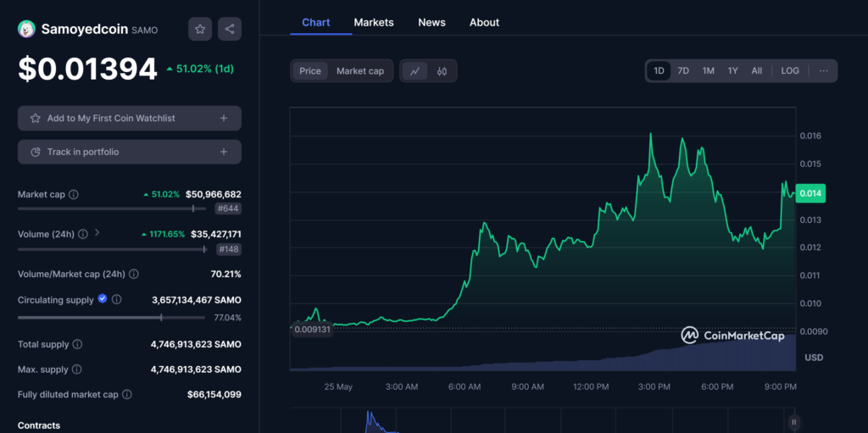Screen dimensions: 868x433
Task: Click pause handle on chart range navigator
Action: [793, 421]
